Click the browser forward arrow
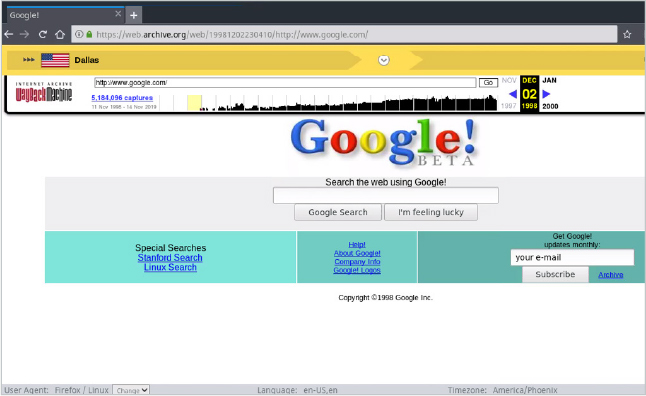Image resolution: width=646 pixels, height=396 pixels. (x=25, y=35)
